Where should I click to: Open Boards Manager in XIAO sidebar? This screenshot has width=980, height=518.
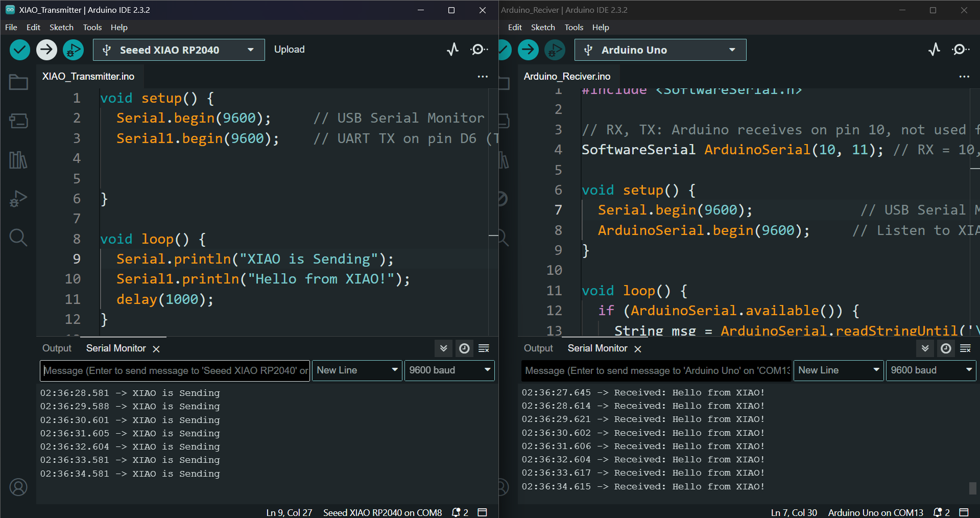click(x=18, y=121)
